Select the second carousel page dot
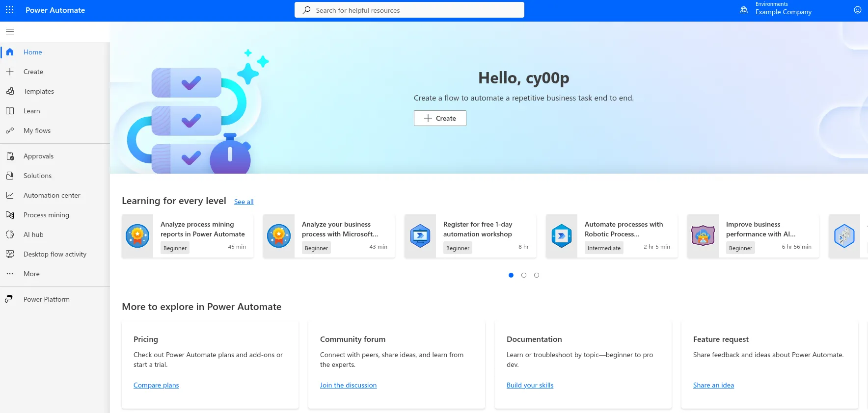Image resolution: width=868 pixels, height=413 pixels. tap(524, 275)
